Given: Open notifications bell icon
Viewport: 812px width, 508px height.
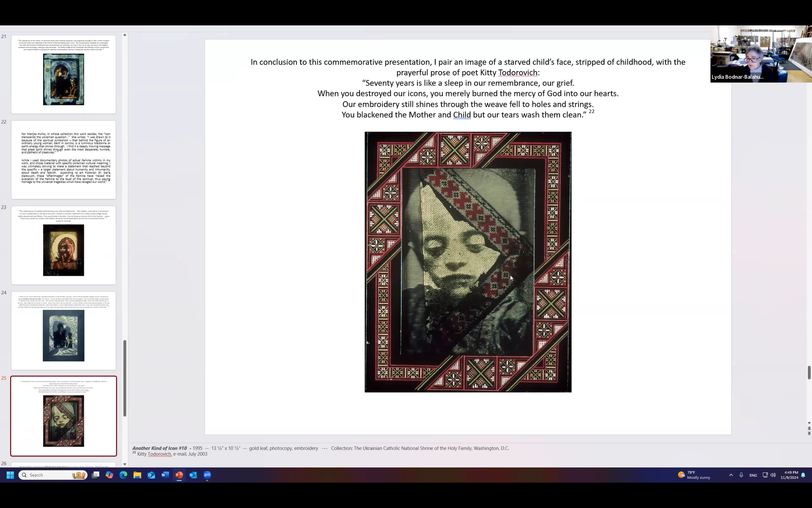Looking at the screenshot, I should point(803,475).
